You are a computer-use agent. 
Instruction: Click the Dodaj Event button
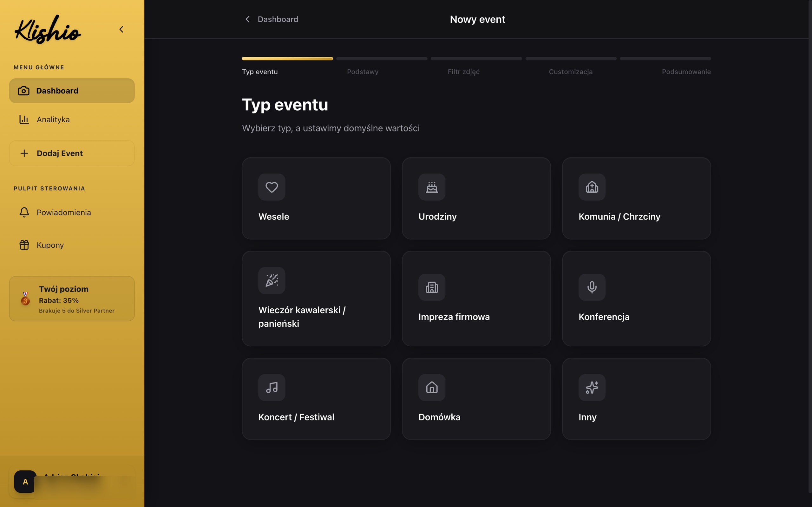point(71,153)
